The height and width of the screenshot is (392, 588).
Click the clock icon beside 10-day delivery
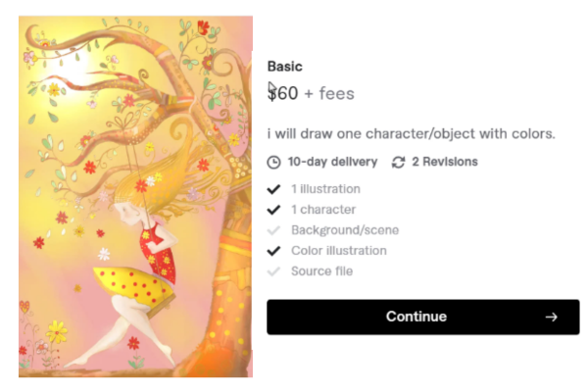tap(273, 162)
